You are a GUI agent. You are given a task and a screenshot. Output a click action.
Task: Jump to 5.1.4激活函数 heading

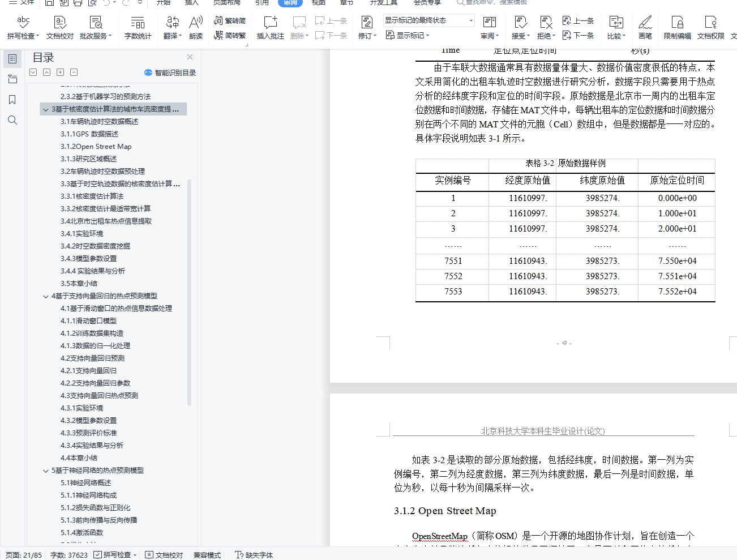(x=82, y=533)
